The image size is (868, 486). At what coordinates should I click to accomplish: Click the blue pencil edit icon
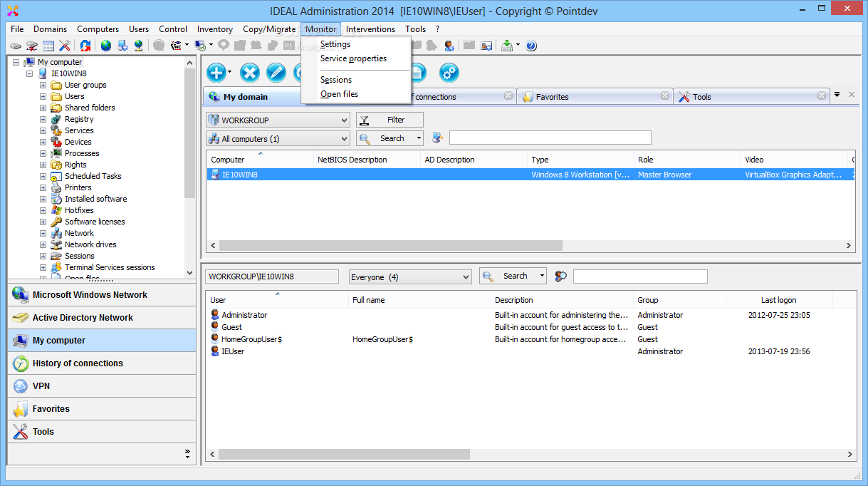point(276,73)
